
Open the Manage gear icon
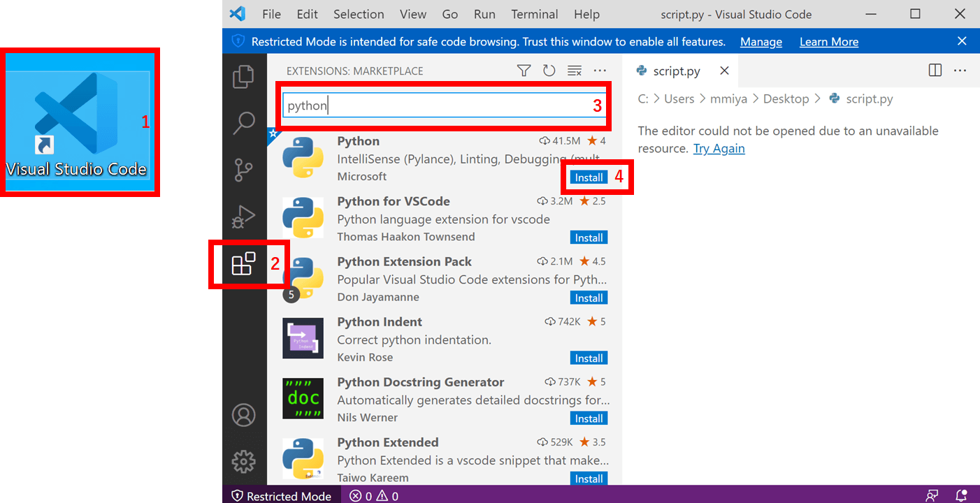point(243,462)
